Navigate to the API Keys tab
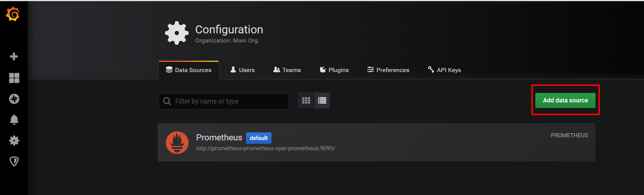This screenshot has width=644, height=195. [x=444, y=70]
